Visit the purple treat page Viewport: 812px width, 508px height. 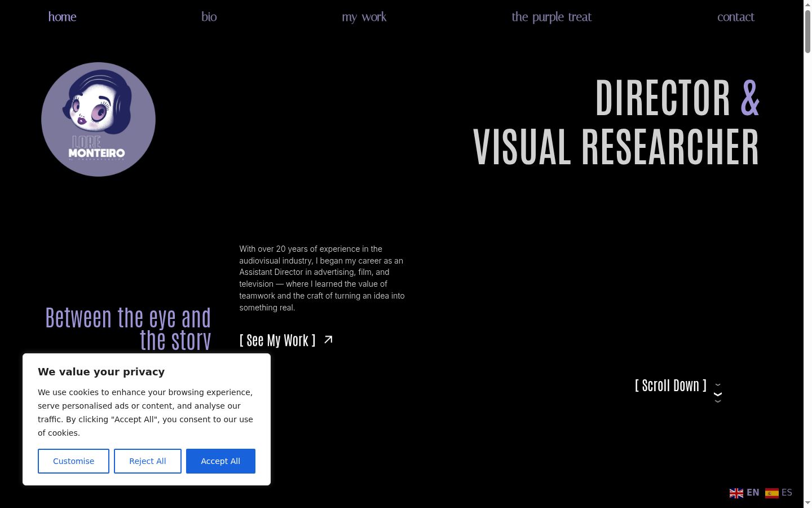pyautogui.click(x=551, y=17)
